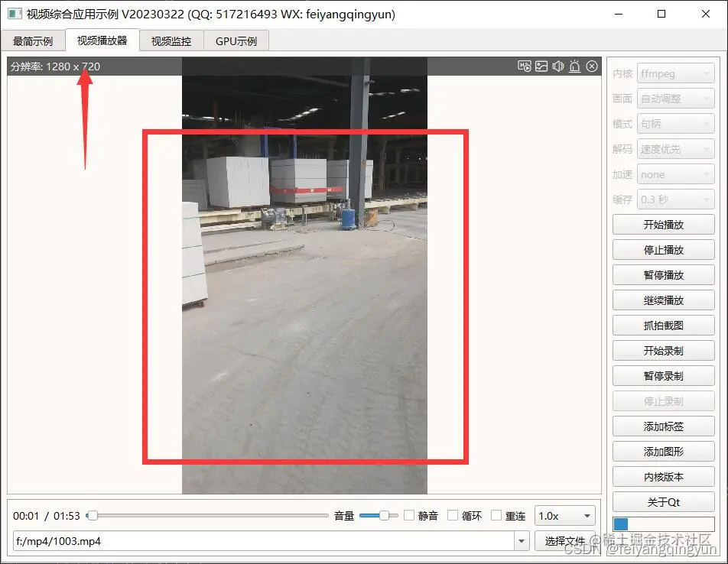The width and height of the screenshot is (728, 564).
Task: Click the alarm siren icon in overlay bar
Action: point(575,66)
